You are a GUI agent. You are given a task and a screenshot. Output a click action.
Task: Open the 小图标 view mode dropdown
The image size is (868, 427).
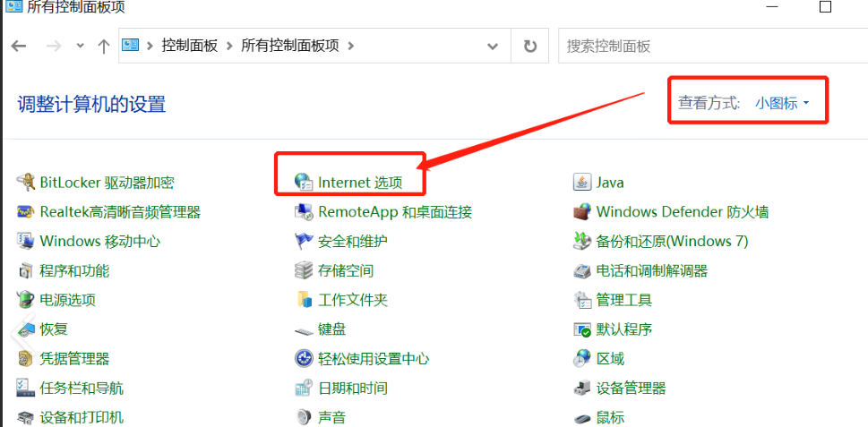pos(782,103)
